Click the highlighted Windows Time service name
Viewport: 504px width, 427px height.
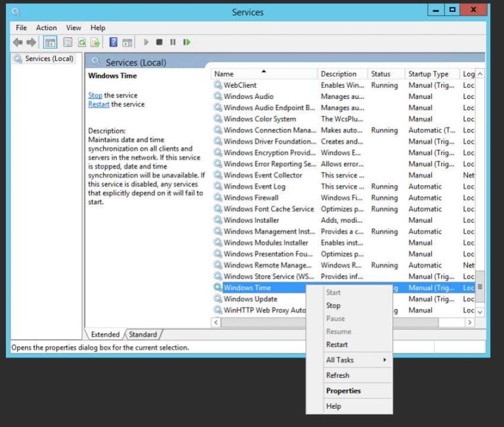click(x=247, y=287)
